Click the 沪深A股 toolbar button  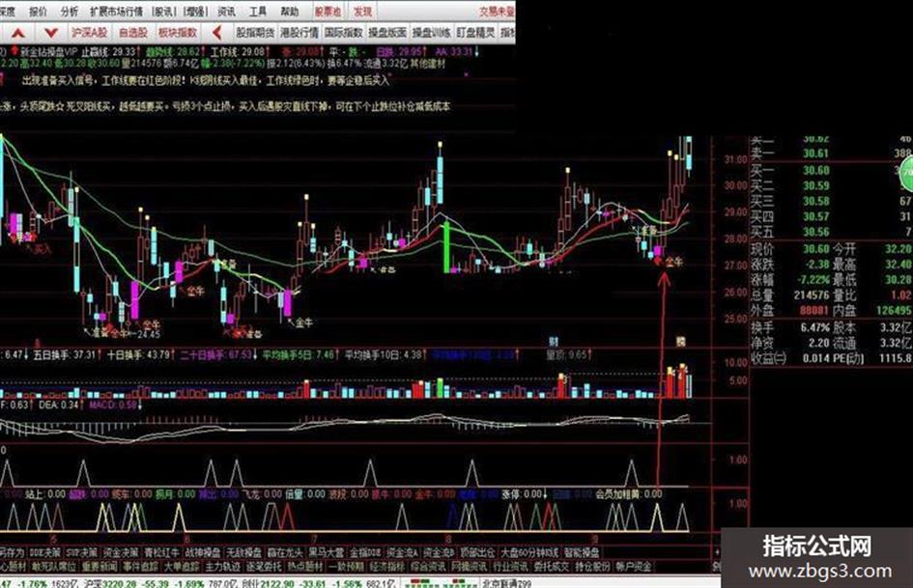tap(89, 33)
